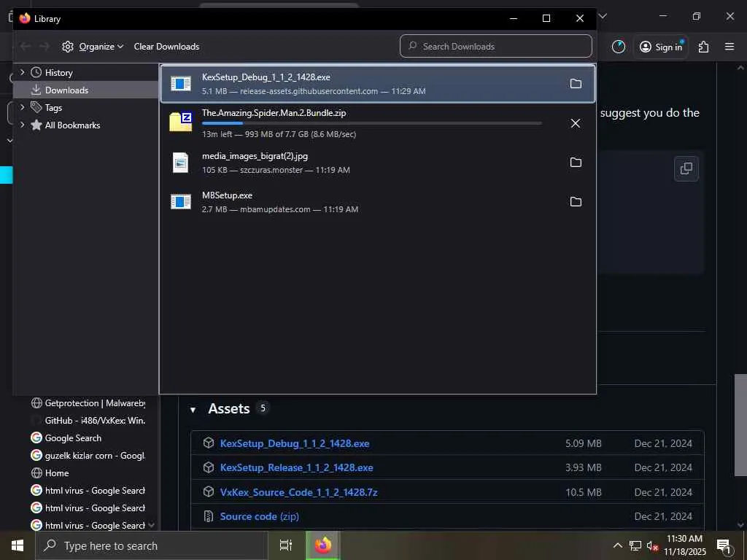Click the History clock icon in sidebar
Image resolution: width=747 pixels, height=560 pixels.
36,72
